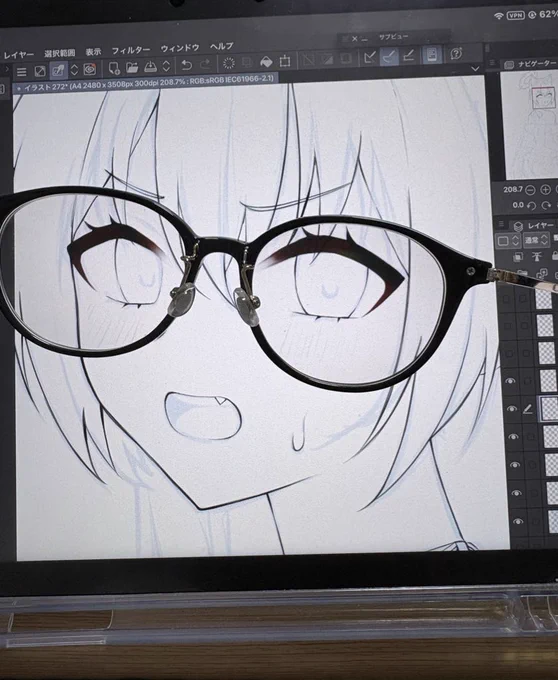The image size is (558, 680).
Task: Open the フィルター menu
Action: point(131,50)
